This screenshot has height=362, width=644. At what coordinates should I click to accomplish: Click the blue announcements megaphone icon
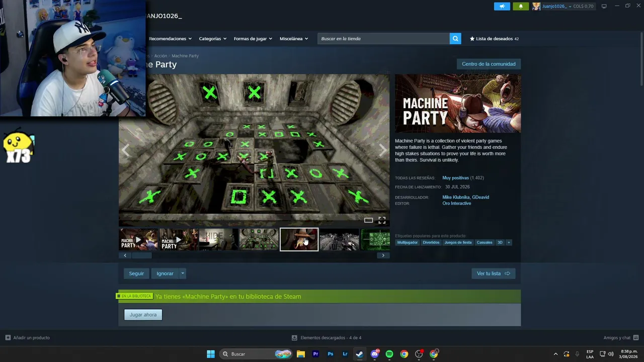[x=502, y=6]
